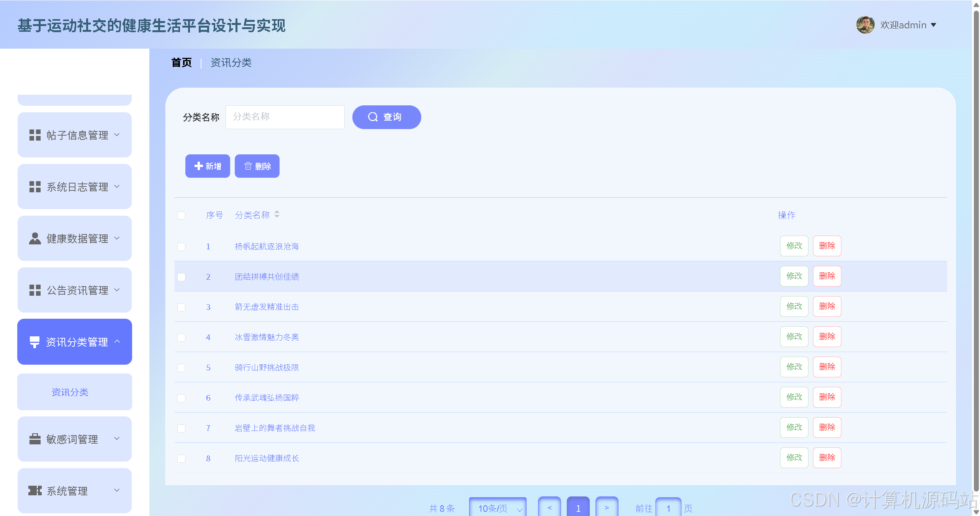Image resolution: width=980 pixels, height=516 pixels.
Task: Click the text 团结拼搏共创佳绩
Action: [267, 277]
